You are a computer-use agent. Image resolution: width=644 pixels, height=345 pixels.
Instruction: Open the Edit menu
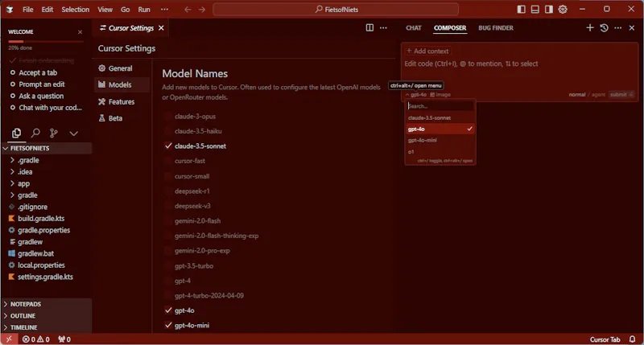pyautogui.click(x=47, y=10)
